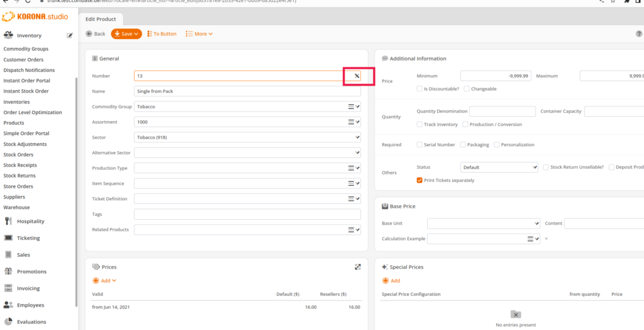Click the Quantity Denomination field
The image size is (644, 330).
coord(502,111)
